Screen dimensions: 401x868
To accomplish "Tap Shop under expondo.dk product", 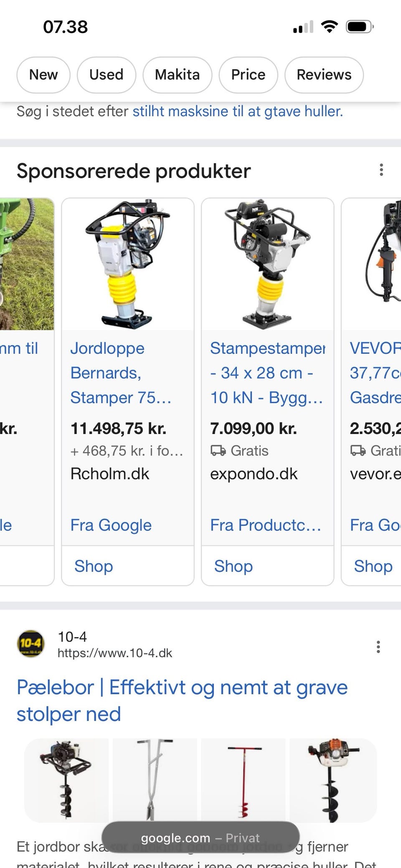I will [x=233, y=566].
